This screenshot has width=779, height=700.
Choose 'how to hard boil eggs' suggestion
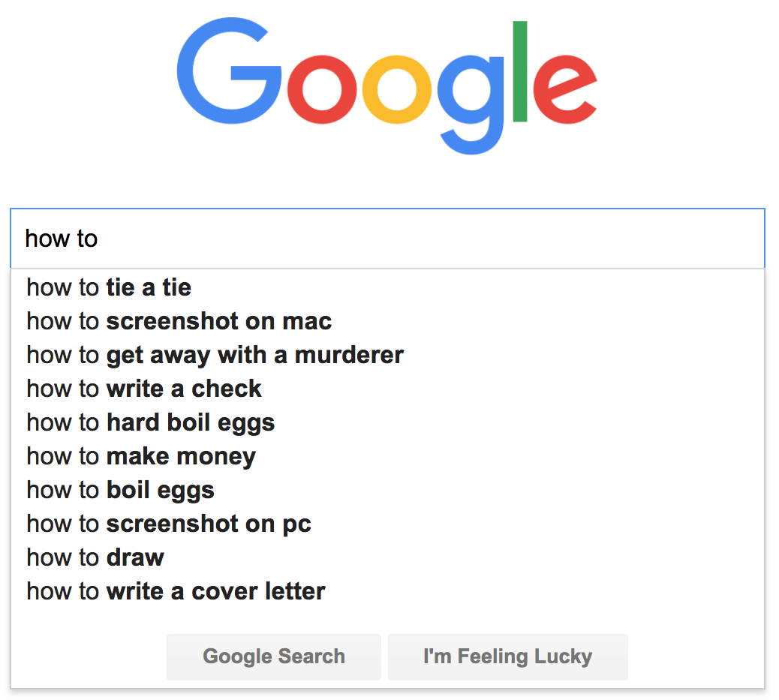click(x=150, y=422)
